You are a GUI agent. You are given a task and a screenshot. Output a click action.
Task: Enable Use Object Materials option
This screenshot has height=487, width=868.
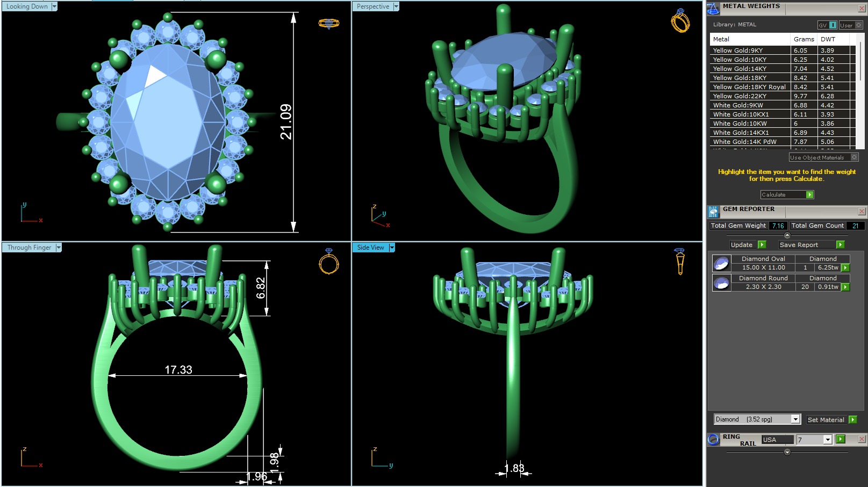point(823,157)
